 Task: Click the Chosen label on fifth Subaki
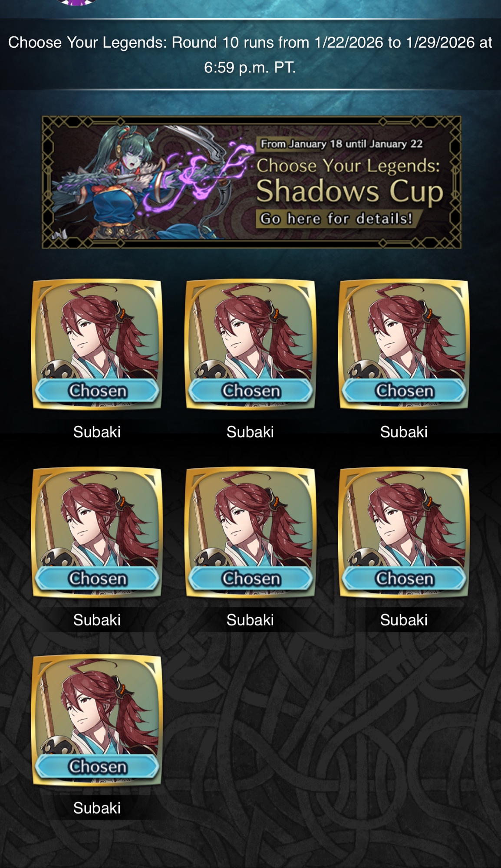(x=251, y=579)
